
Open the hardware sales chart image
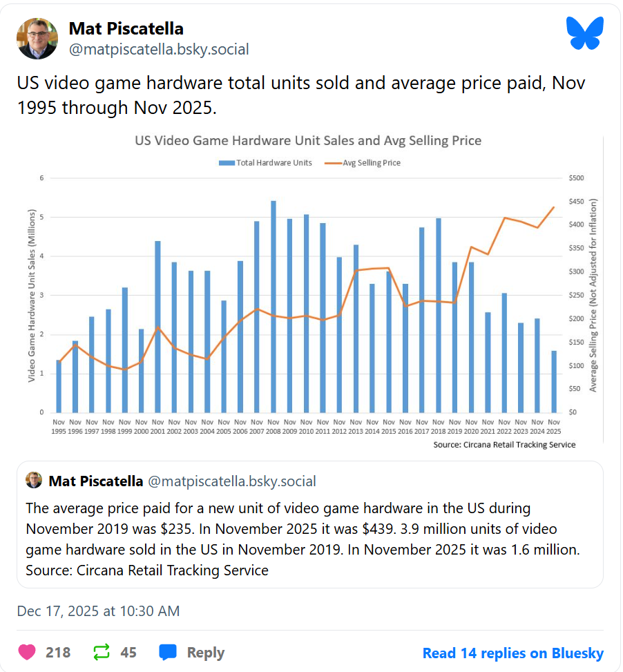[310, 290]
